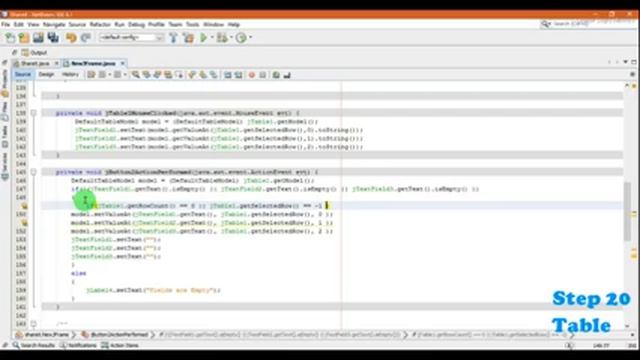Open Notifications in the status bar
The height and width of the screenshot is (360, 640).
(x=79, y=346)
